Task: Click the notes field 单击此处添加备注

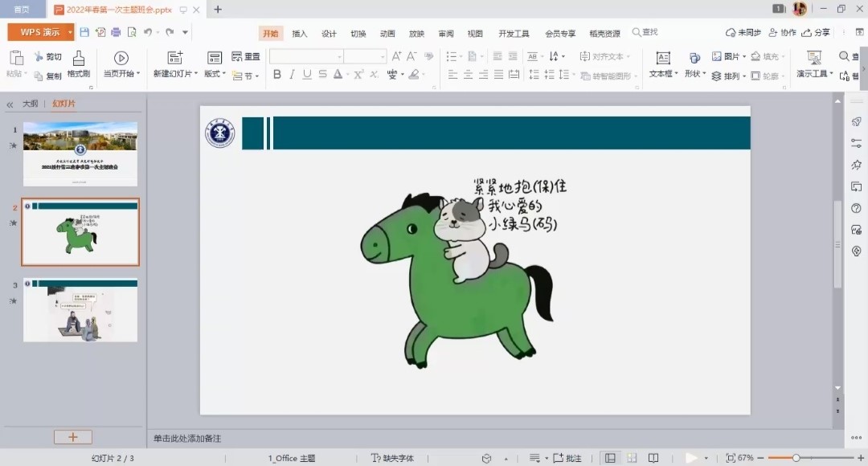Action: [x=187, y=439]
